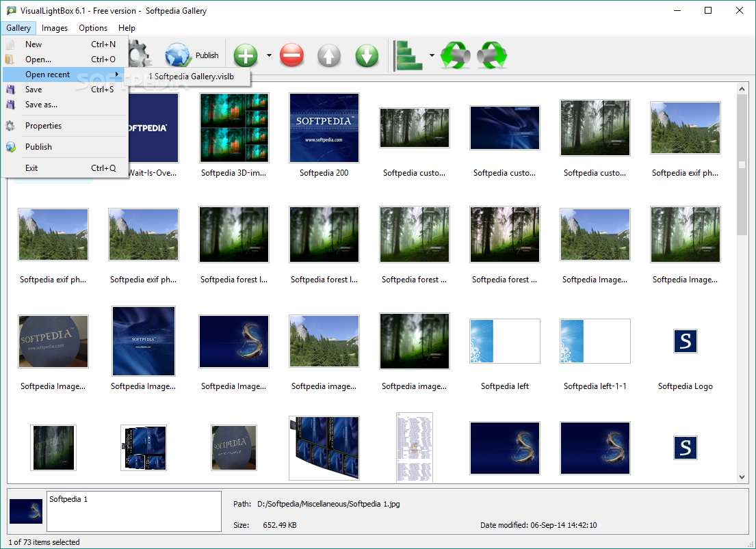Click the floppy icon beside Save
Viewport: 756px width, 549px height.
(10, 89)
